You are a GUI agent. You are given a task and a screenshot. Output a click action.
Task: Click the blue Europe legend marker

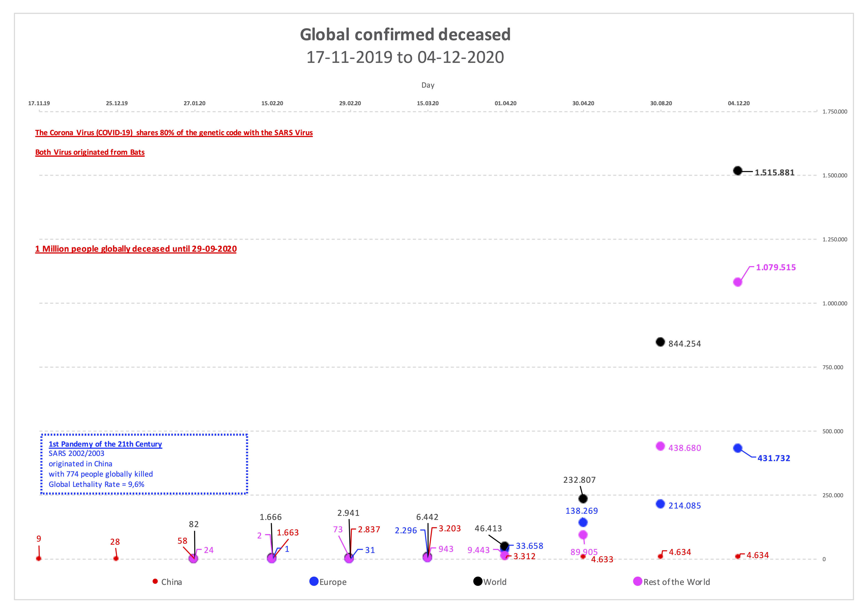(314, 581)
